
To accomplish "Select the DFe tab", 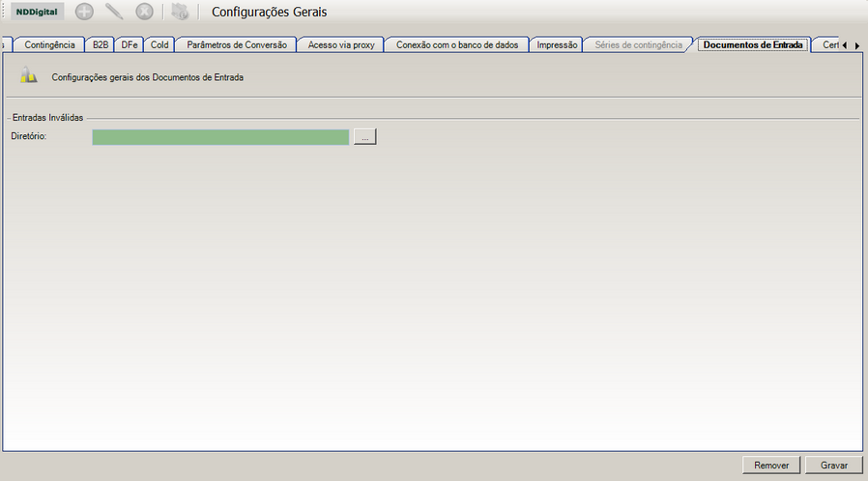I will coord(130,44).
